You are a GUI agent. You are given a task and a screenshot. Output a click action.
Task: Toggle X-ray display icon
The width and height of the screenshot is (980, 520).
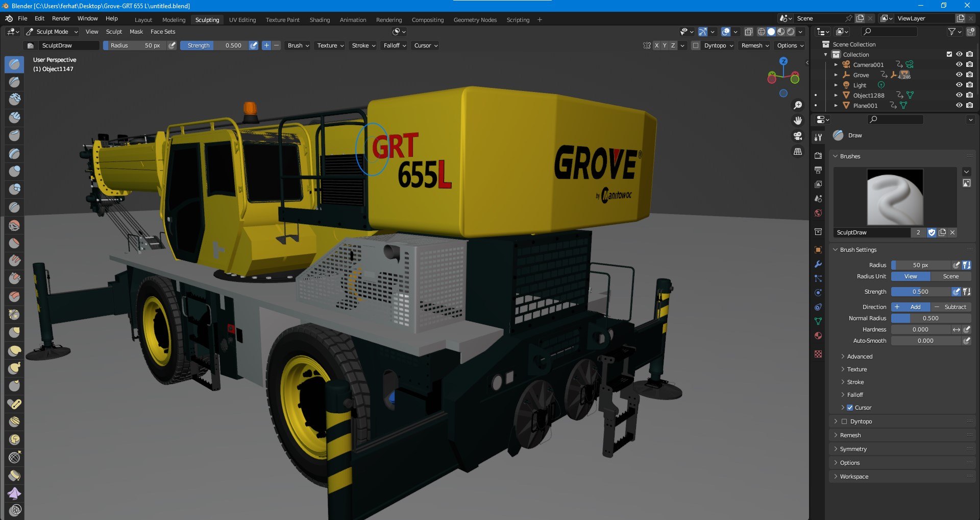[x=748, y=32]
